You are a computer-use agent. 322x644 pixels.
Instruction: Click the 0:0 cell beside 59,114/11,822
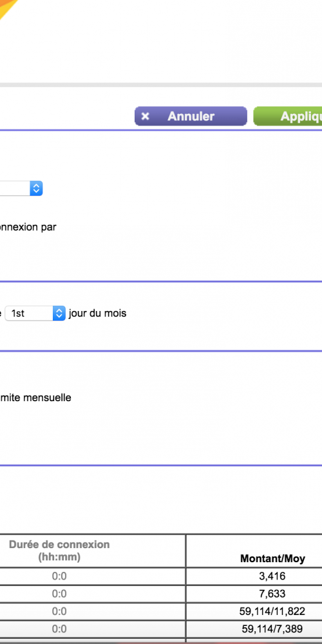[59, 612]
